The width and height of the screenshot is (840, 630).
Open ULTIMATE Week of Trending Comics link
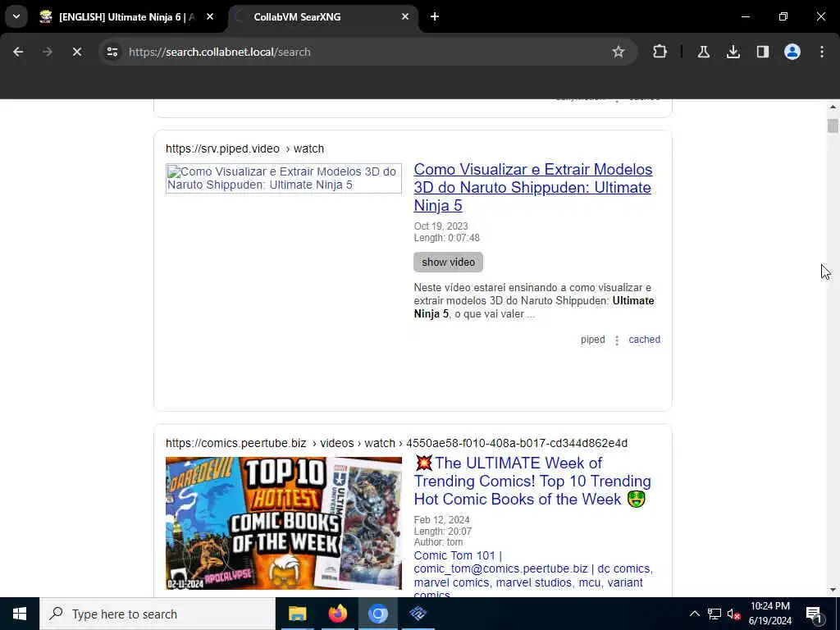(532, 481)
